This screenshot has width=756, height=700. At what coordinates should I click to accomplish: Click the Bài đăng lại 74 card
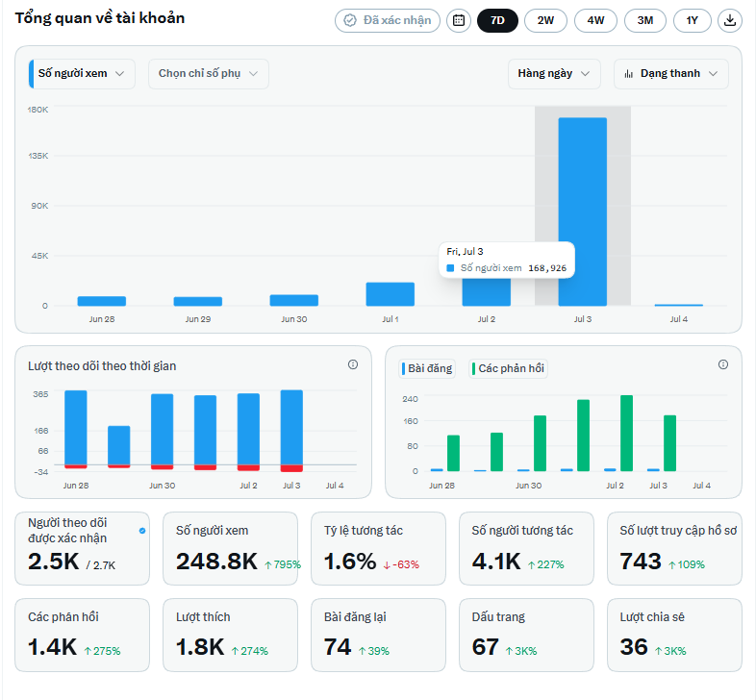coord(379,635)
